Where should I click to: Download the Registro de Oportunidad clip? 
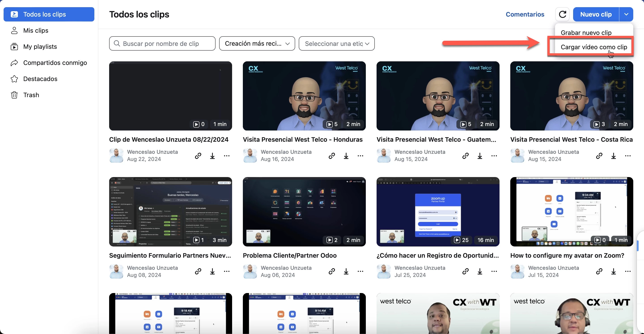tap(480, 272)
